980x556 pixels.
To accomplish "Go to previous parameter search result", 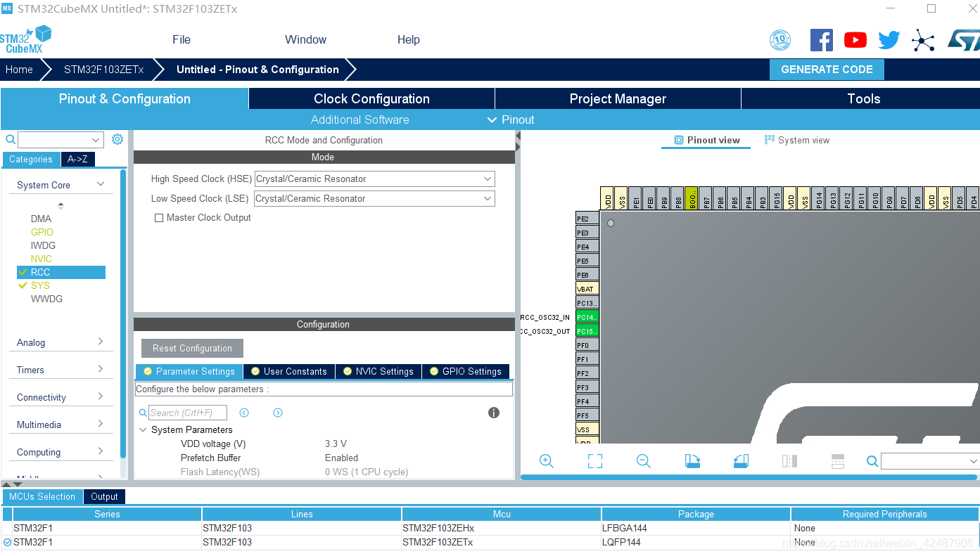I will coord(244,413).
